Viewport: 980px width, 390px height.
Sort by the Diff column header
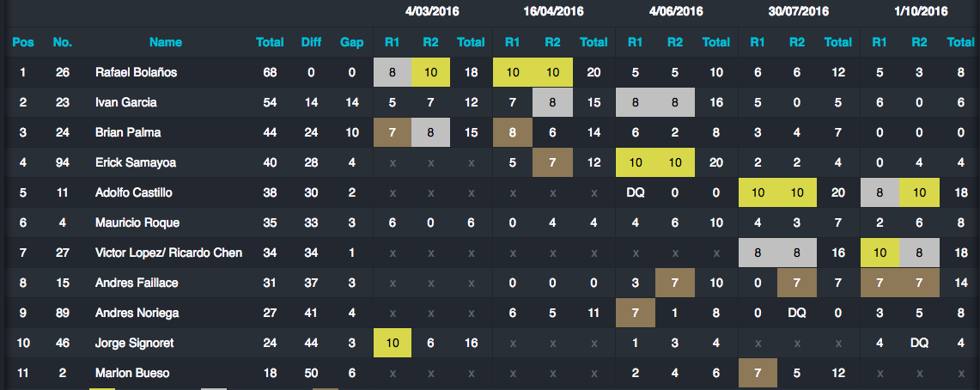click(x=311, y=42)
